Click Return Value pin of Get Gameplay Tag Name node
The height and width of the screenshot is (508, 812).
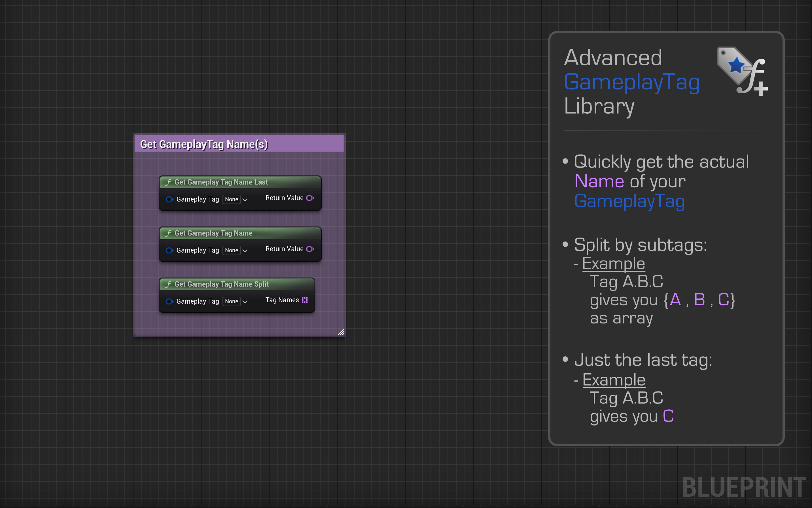click(x=310, y=249)
